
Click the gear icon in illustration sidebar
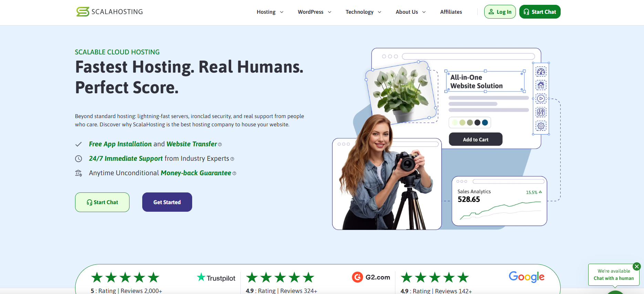541,126
